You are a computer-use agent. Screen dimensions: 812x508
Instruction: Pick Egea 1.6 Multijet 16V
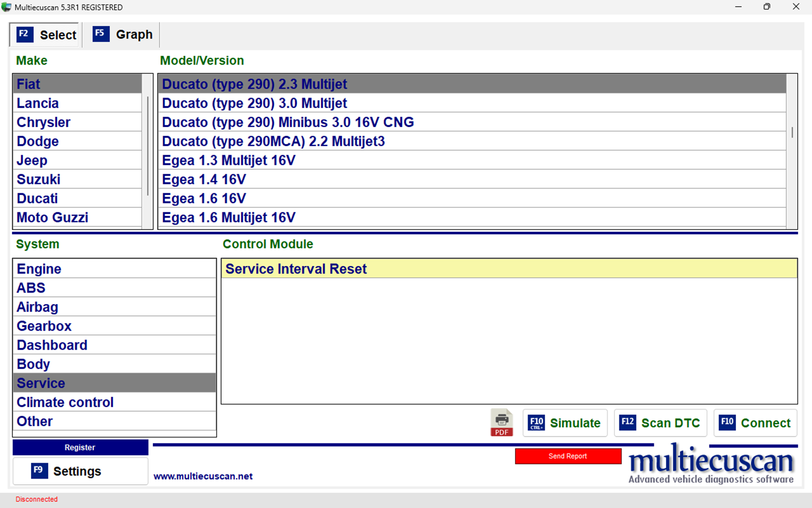(x=472, y=217)
